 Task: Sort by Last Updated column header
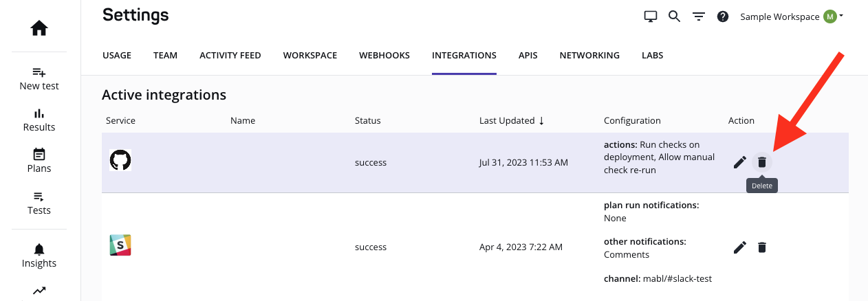(x=507, y=120)
